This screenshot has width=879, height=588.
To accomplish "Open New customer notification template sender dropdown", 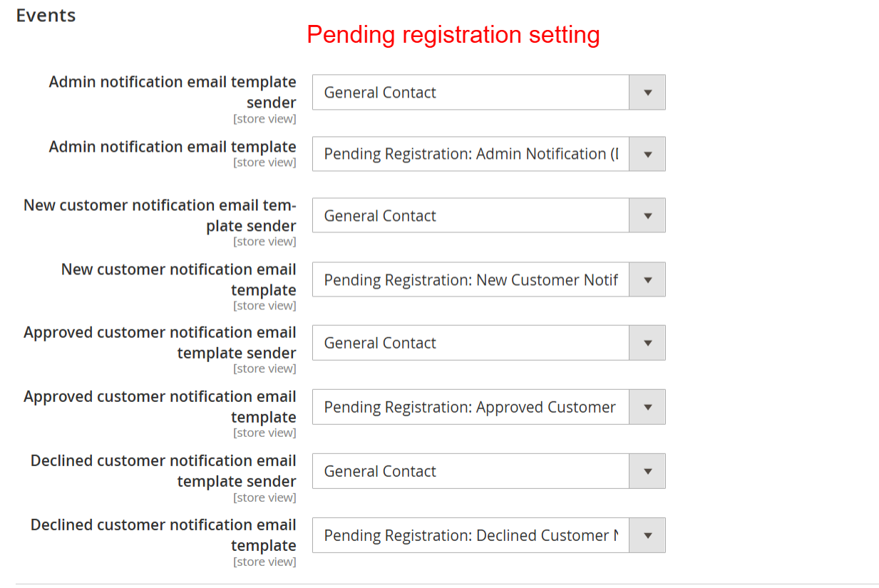I will coord(488,216).
